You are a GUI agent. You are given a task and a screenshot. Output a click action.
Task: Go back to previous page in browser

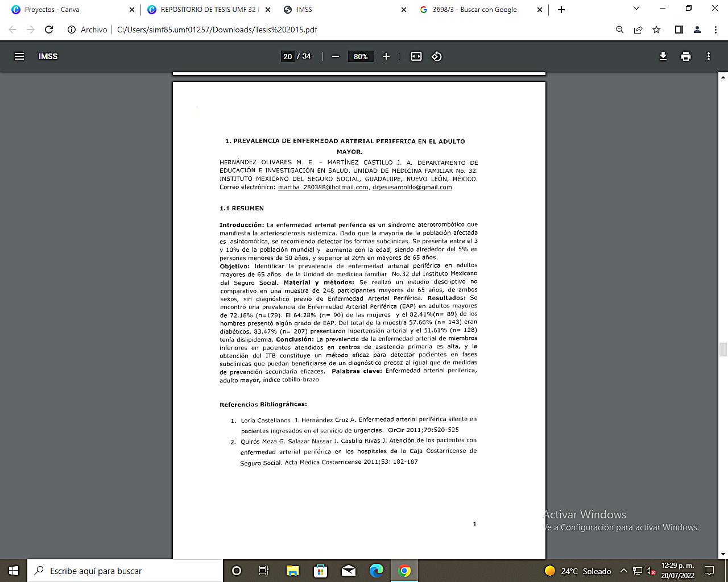13,30
